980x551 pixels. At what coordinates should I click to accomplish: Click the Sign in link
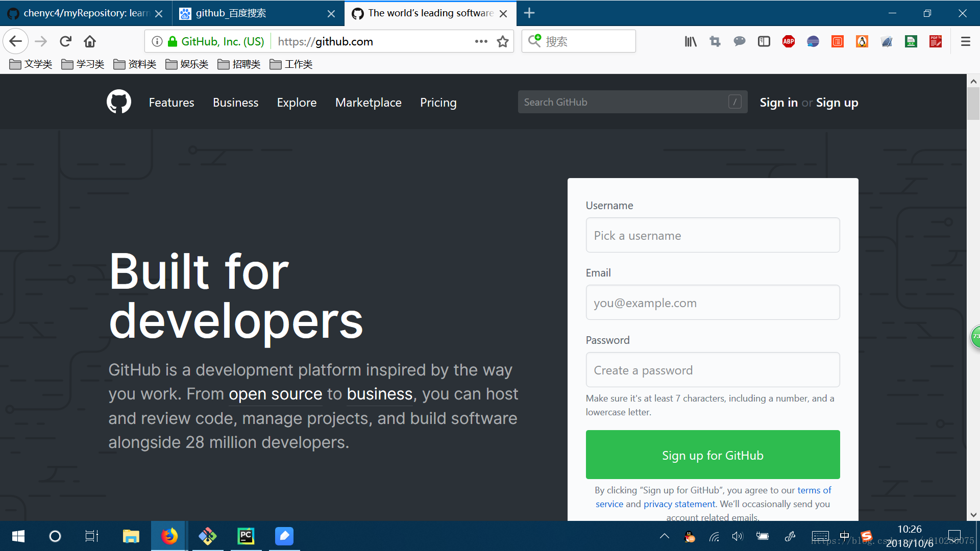pyautogui.click(x=778, y=103)
